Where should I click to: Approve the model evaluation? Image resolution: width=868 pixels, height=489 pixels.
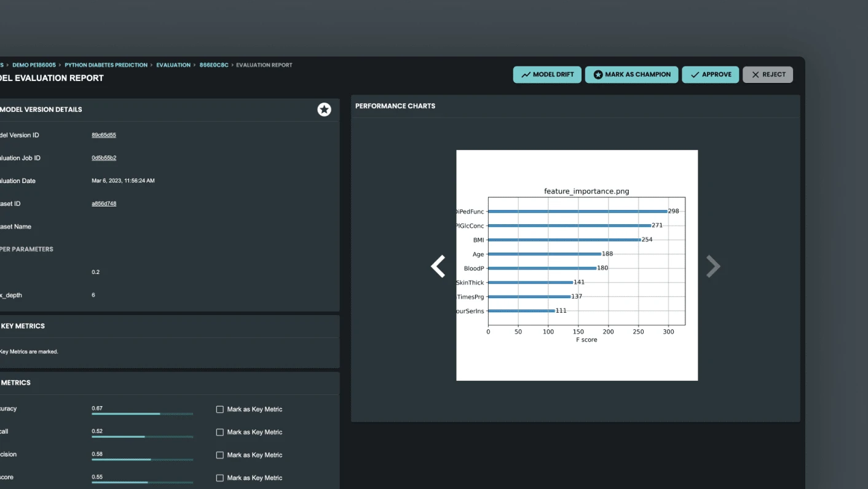click(x=711, y=75)
